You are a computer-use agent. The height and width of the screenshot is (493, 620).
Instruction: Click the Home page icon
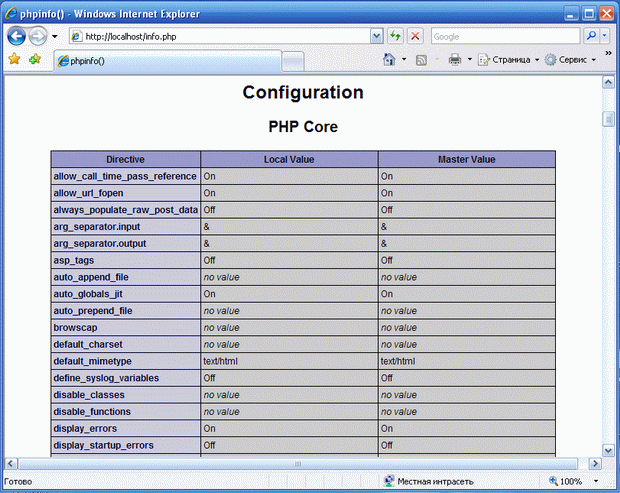[x=389, y=60]
